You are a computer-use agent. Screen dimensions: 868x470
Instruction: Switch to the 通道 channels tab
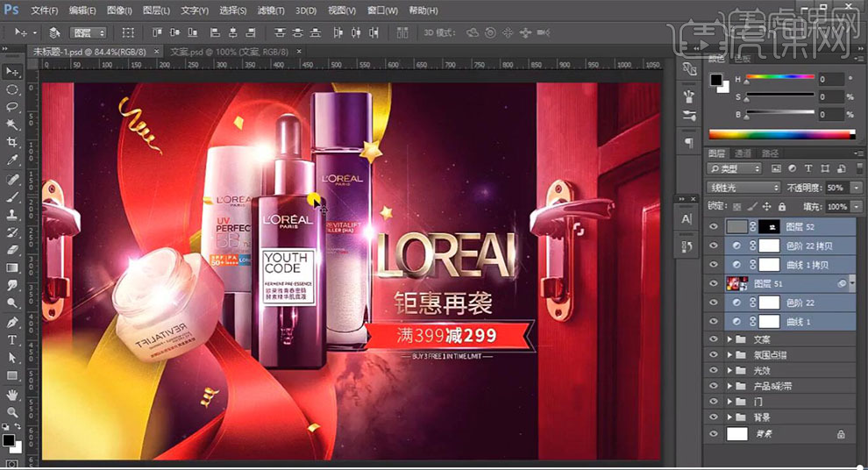[x=743, y=153]
